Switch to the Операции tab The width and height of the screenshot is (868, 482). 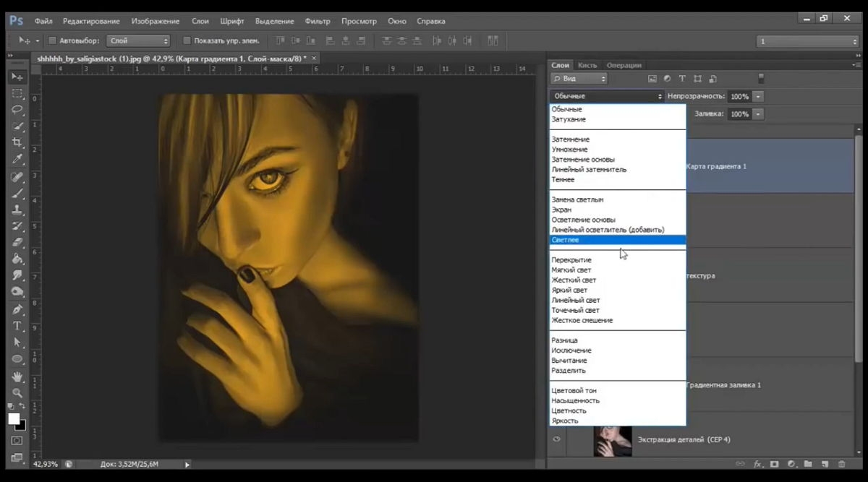tap(624, 65)
